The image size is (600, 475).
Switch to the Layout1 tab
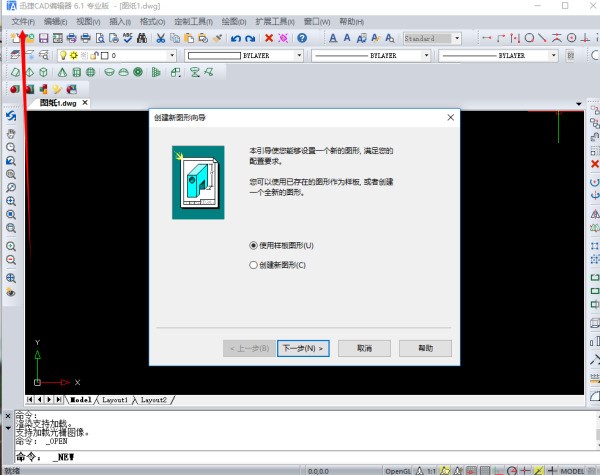point(114,400)
